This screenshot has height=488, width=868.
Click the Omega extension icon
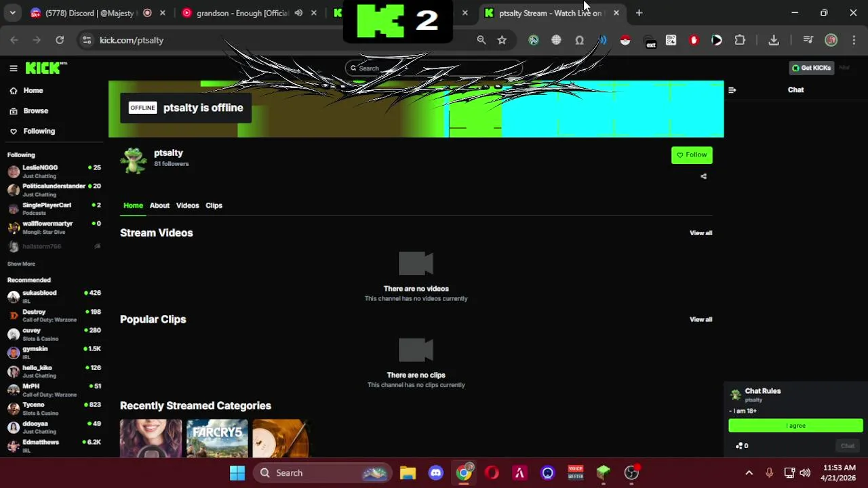pyautogui.click(x=579, y=40)
